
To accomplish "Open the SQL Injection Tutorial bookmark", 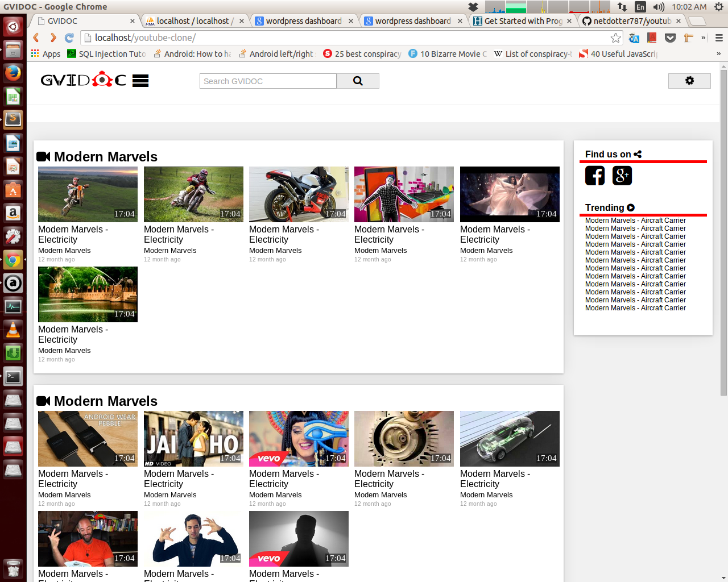I will pyautogui.click(x=106, y=53).
